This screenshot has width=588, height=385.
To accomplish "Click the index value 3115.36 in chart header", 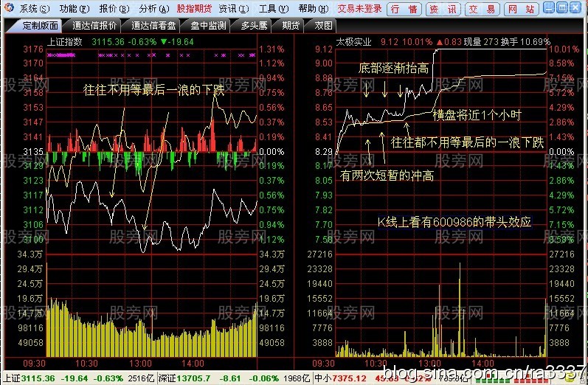I will point(108,41).
